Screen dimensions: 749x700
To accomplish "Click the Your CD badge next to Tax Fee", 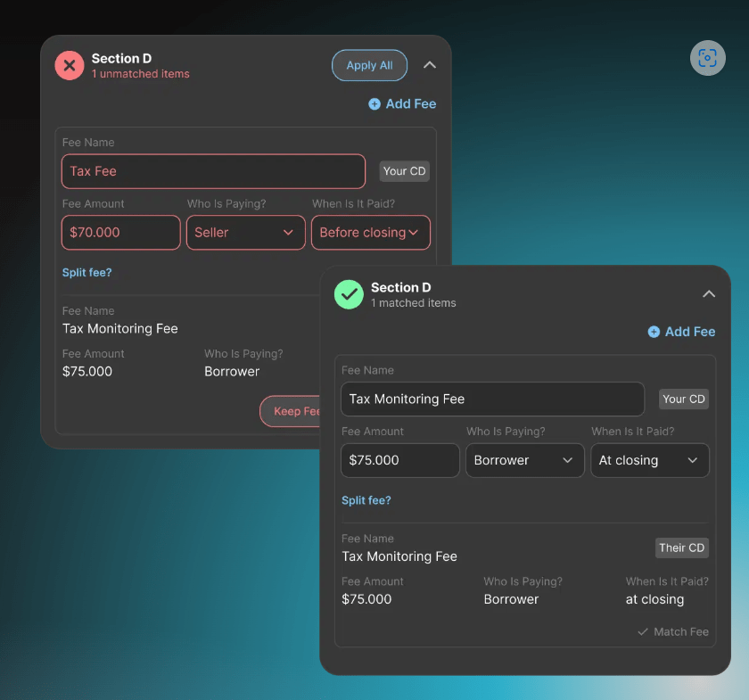I will tap(404, 170).
